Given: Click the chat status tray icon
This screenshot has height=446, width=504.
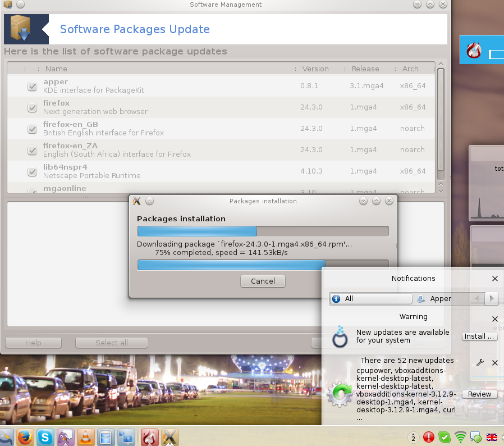Looking at the screenshot, I should [476, 438].
